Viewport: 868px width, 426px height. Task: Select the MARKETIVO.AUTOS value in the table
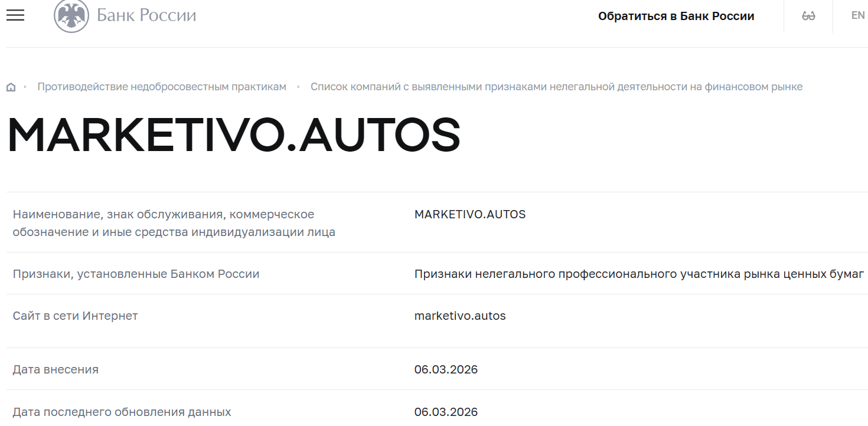(470, 214)
